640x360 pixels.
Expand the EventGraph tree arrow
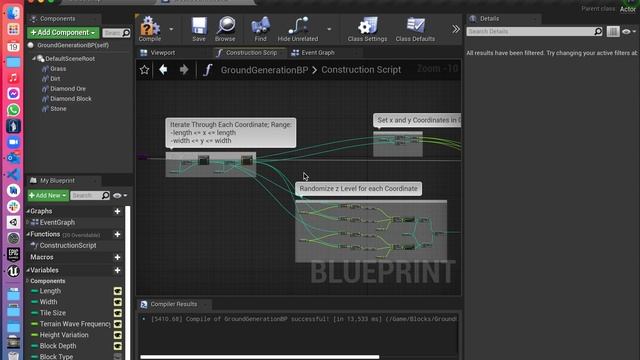(28, 222)
